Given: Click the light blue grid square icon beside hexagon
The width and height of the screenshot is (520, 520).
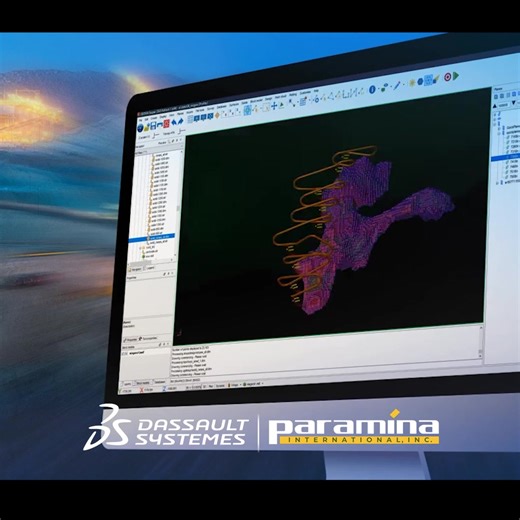Looking at the screenshot, I should click(x=429, y=80).
